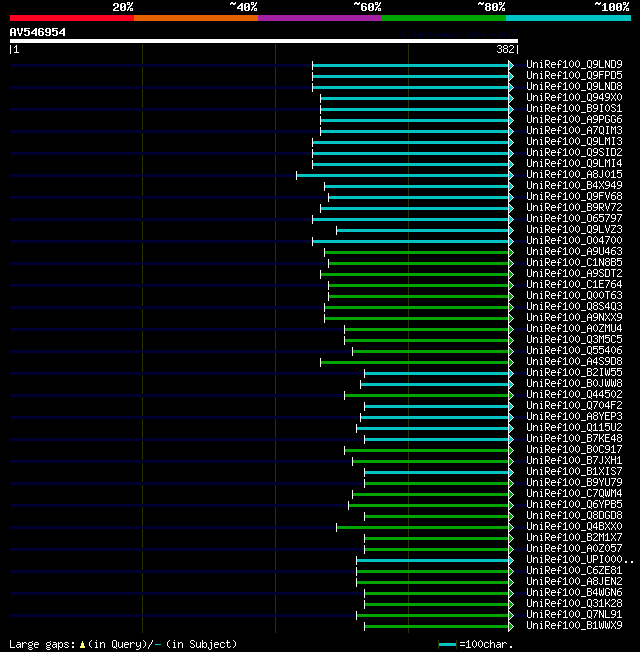Click the cyan 100char scale bar legend
This screenshot has width=640, height=652.
[447, 645]
